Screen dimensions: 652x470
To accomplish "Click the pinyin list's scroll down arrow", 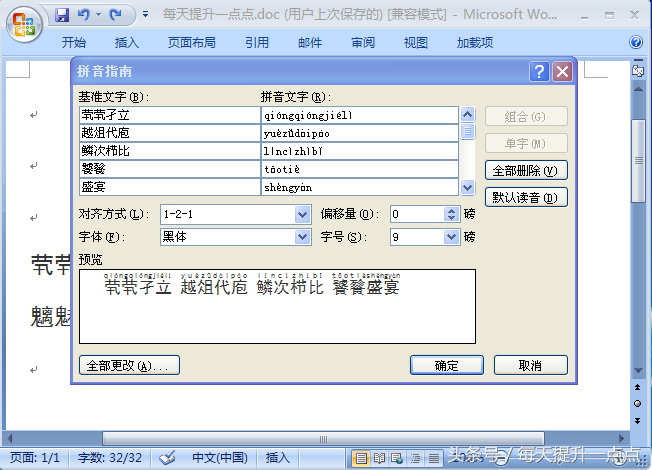I will tap(467, 188).
